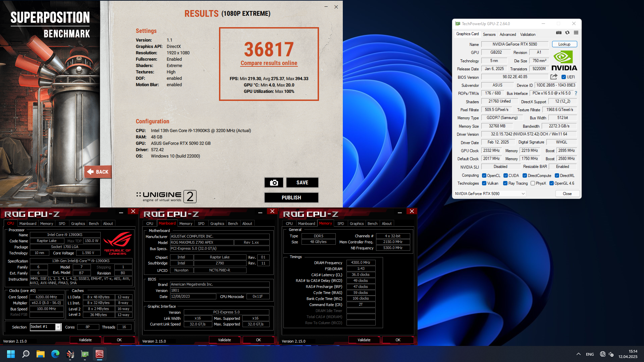
Task: Open the GPU selection dropdown in GPU-Z
Action: tap(490, 194)
